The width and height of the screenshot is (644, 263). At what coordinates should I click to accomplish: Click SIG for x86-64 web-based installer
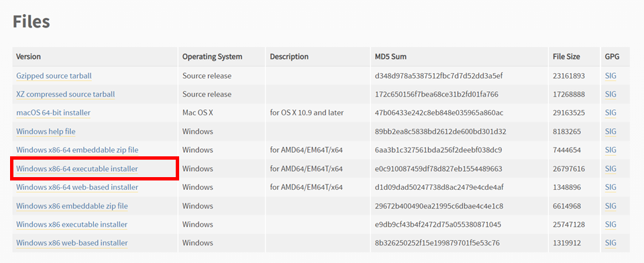point(610,187)
